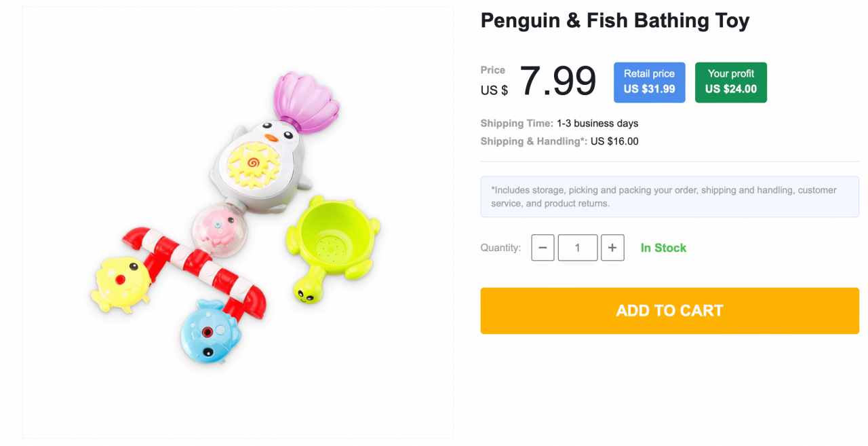
Task: Click the plus icon to increase quantity
Action: (612, 247)
